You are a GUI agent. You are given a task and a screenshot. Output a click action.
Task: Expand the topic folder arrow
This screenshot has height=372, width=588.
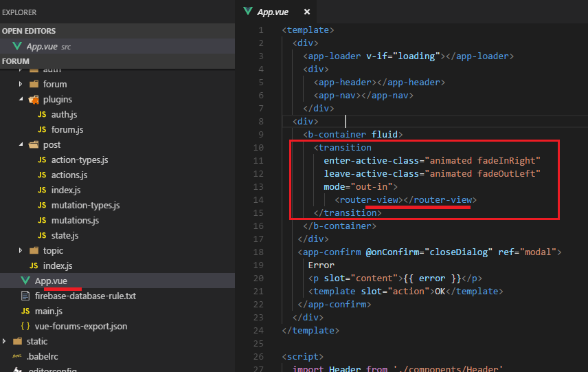pyautogui.click(x=20, y=250)
